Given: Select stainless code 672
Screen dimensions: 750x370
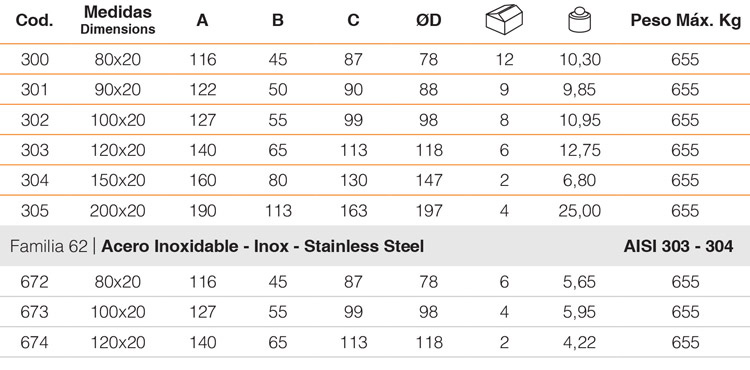Looking at the screenshot, I should coord(35,282).
